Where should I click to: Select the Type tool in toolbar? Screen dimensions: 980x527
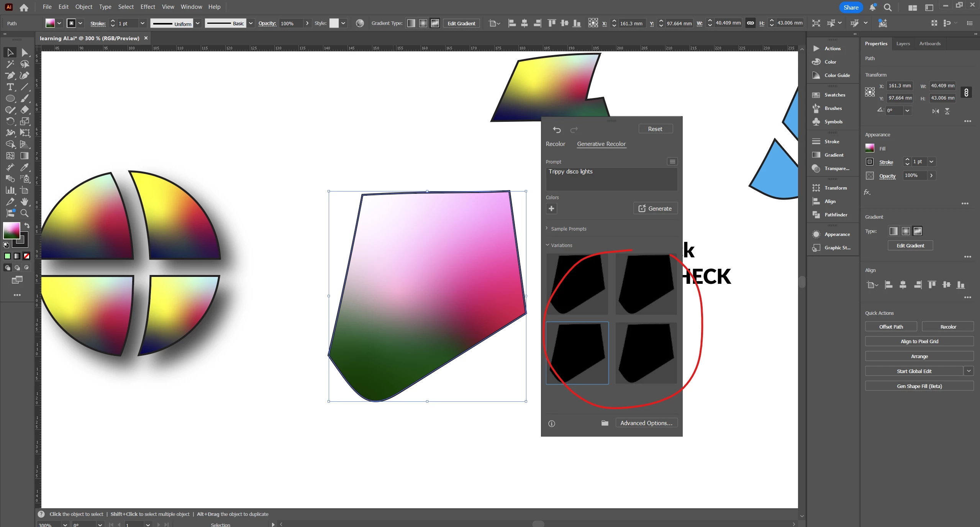[10, 87]
